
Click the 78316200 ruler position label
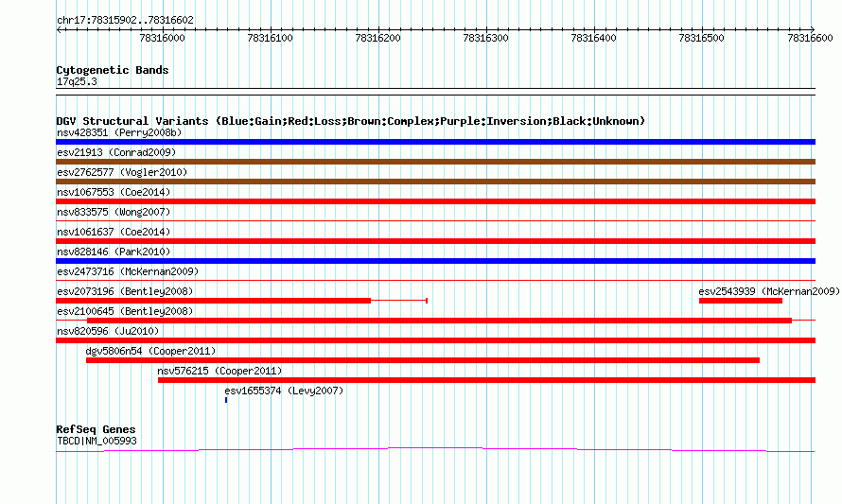click(378, 38)
